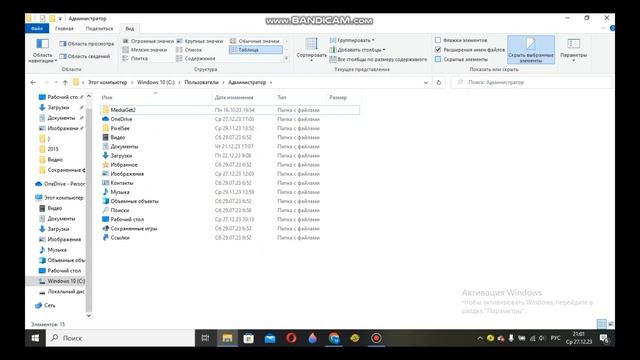Switch to the Главная tab
The width and height of the screenshot is (640, 360).
(64, 29)
